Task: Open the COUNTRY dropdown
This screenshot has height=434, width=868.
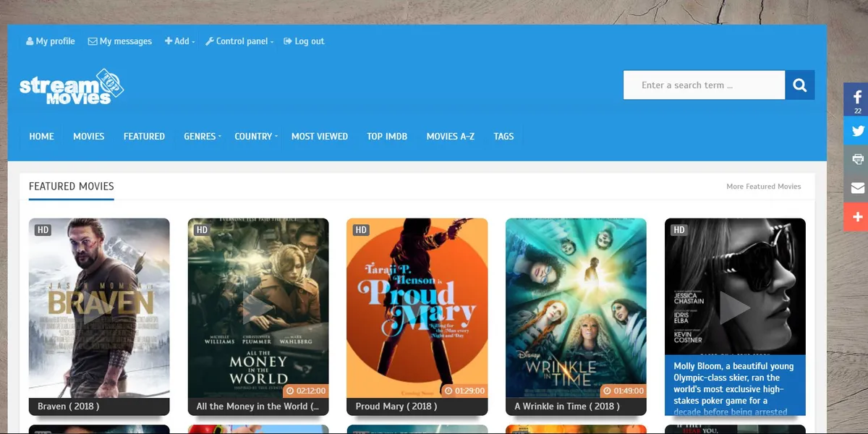Action: (254, 136)
